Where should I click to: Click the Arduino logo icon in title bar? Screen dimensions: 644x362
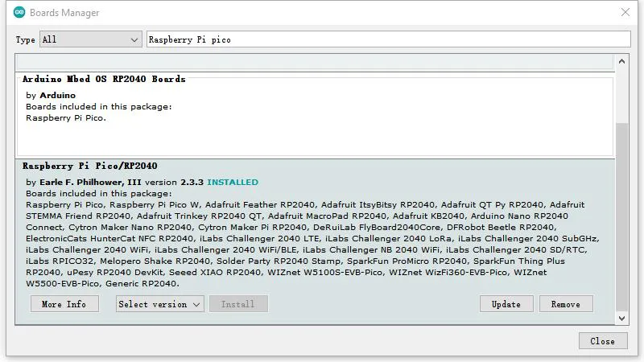tap(19, 12)
